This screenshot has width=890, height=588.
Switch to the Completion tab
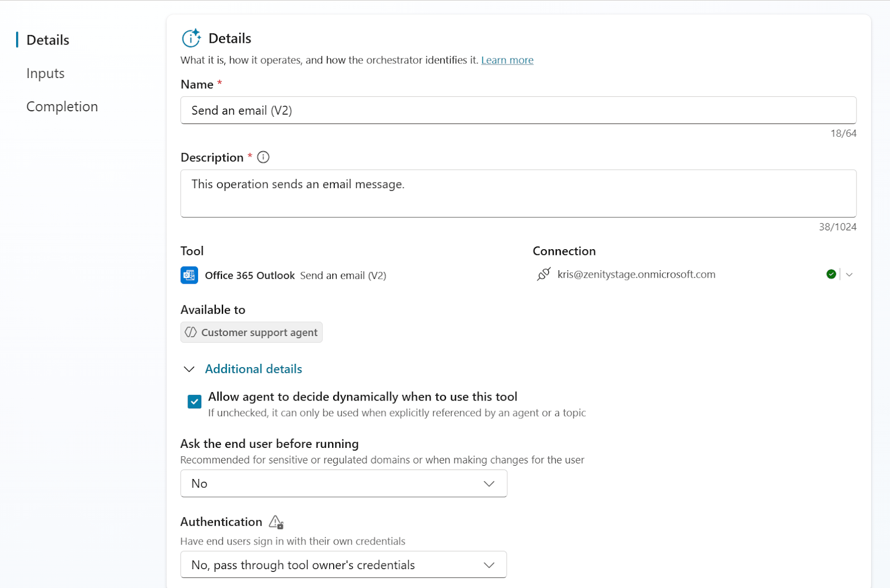[x=62, y=107]
